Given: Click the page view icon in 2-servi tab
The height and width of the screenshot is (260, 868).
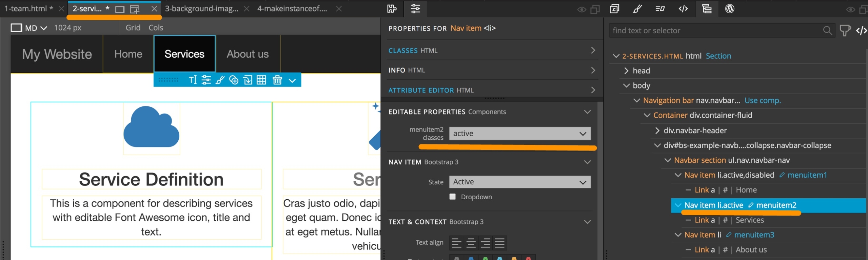Looking at the screenshot, I should tap(120, 9).
